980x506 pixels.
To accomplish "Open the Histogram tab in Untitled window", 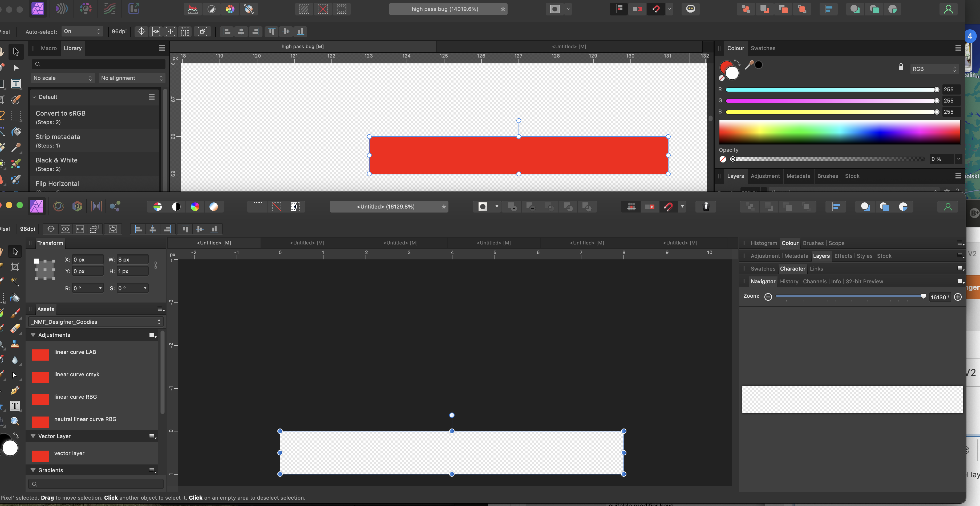I will coord(764,243).
